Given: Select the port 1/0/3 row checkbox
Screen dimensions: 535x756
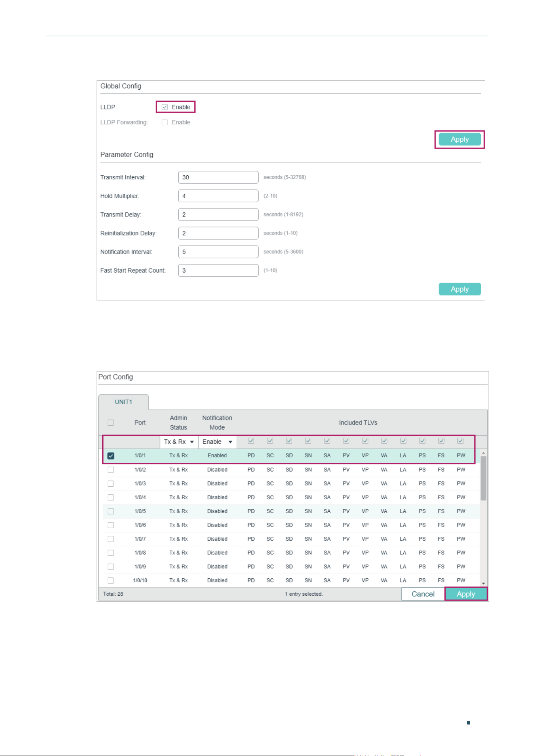Looking at the screenshot, I should click(111, 483).
